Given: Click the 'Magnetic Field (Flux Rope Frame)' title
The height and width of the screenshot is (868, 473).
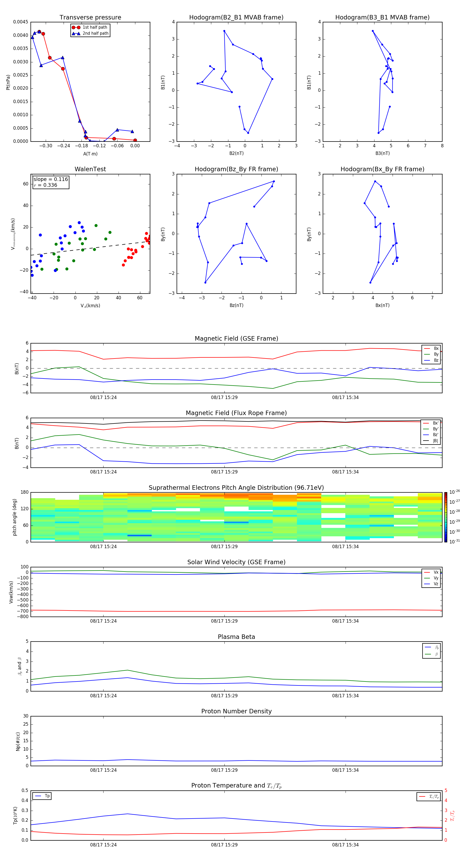Looking at the screenshot, I should (236, 413).
